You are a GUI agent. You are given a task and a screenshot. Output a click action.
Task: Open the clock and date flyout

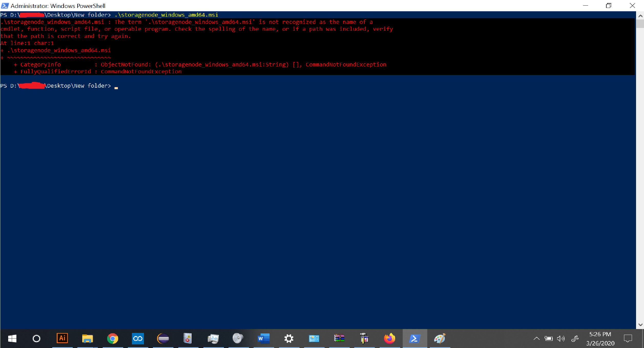(x=600, y=339)
